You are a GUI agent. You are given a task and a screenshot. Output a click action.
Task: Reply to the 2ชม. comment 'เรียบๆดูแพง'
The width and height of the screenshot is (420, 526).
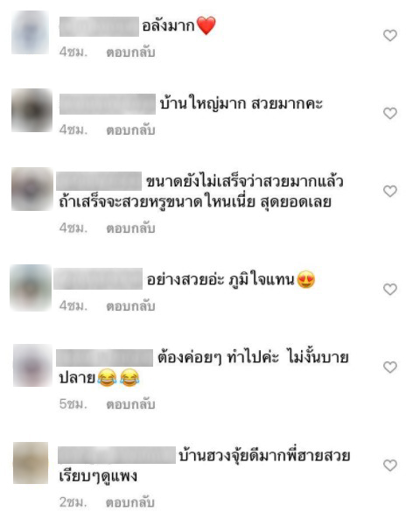coord(130,502)
